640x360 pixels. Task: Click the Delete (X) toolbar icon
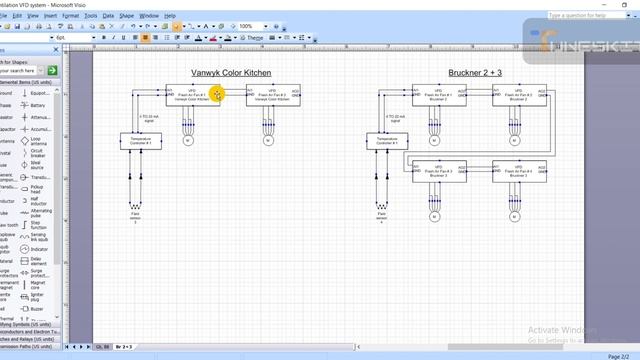(112, 27)
